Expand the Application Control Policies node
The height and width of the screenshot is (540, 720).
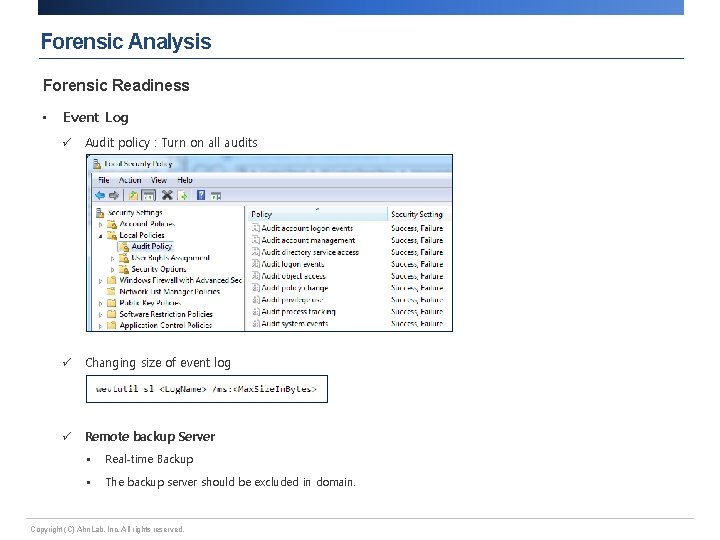[x=101, y=326]
